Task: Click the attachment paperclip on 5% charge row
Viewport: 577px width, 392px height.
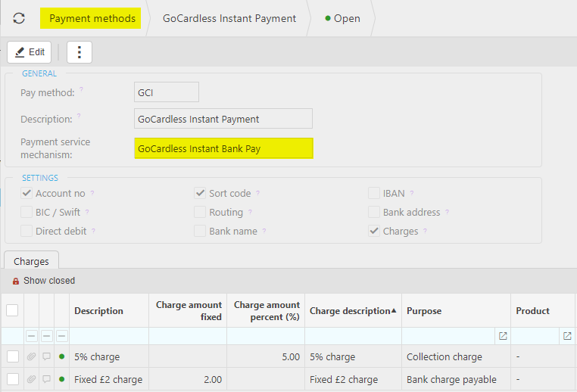Action: tap(31, 356)
